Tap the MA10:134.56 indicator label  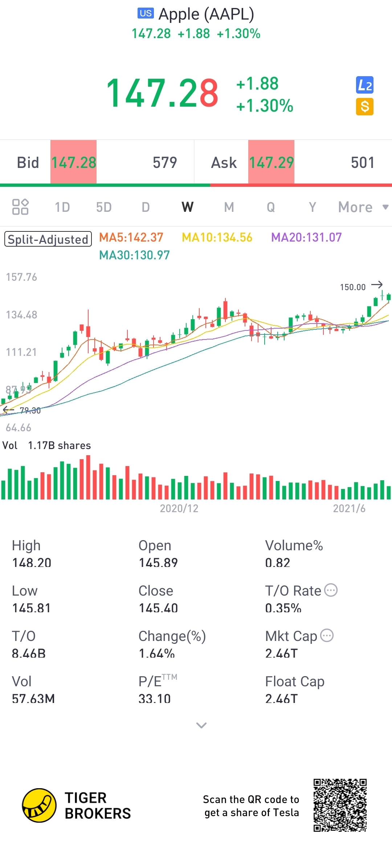point(217,237)
